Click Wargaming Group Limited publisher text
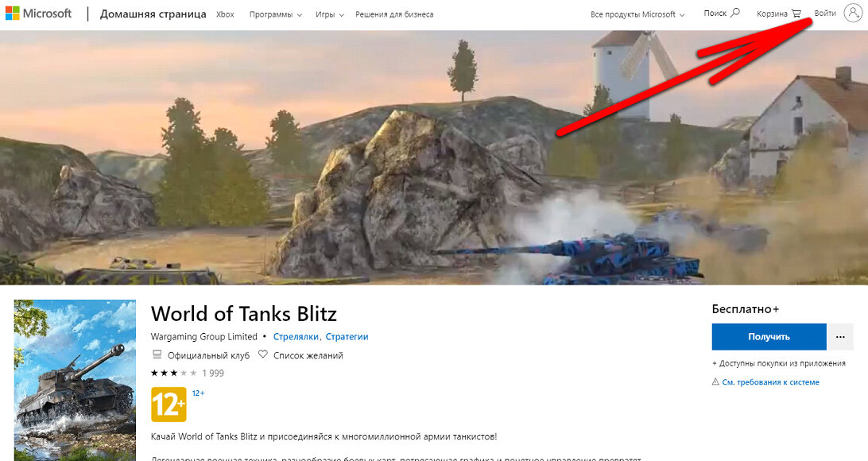 pyautogui.click(x=203, y=336)
